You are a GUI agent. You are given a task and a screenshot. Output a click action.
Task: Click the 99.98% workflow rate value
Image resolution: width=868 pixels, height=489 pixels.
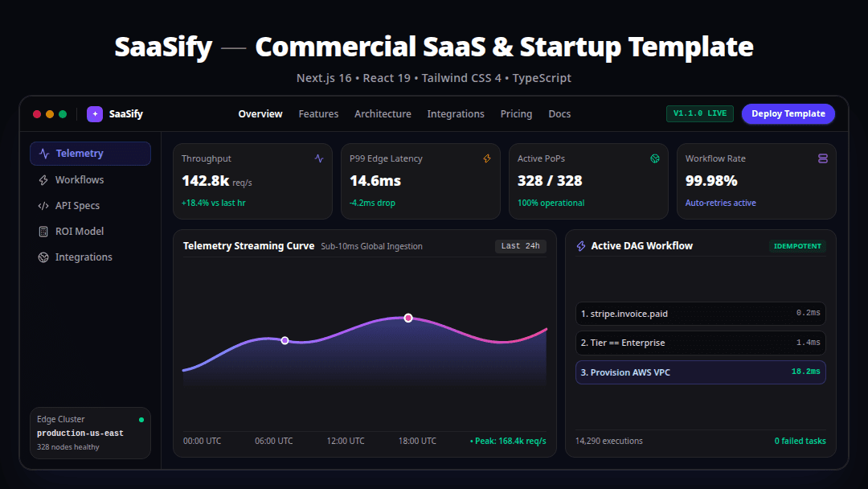711,180
